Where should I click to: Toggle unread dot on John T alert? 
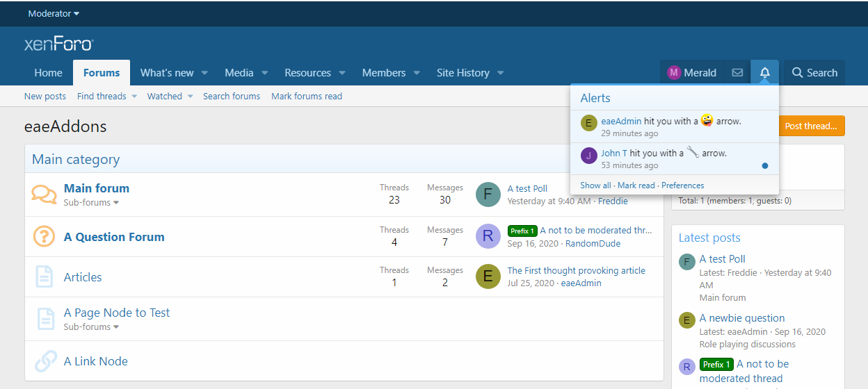click(765, 165)
